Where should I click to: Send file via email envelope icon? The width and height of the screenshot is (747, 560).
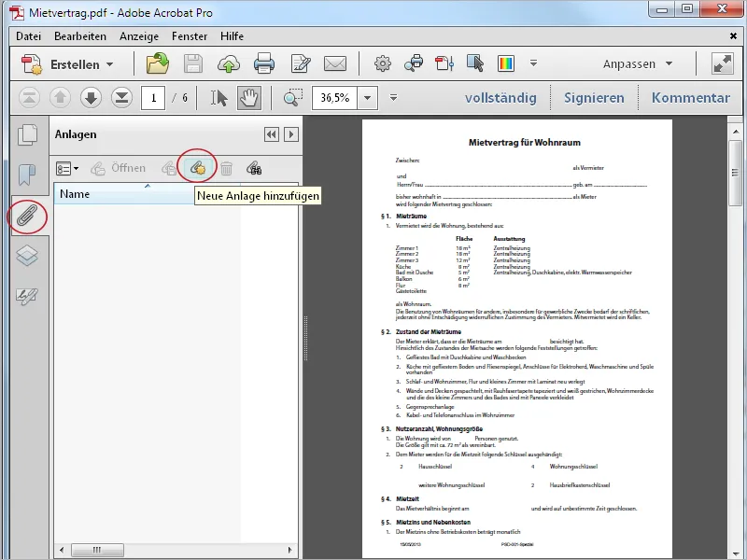tap(335, 63)
